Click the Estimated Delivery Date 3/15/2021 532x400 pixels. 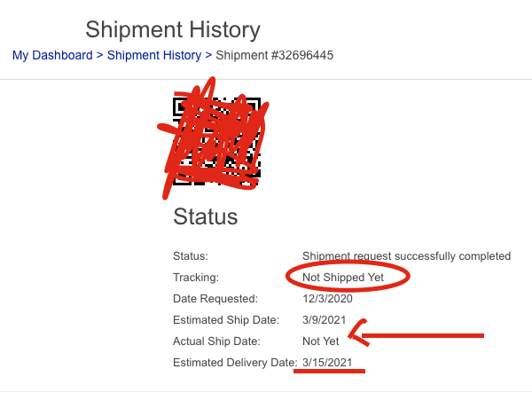click(327, 363)
